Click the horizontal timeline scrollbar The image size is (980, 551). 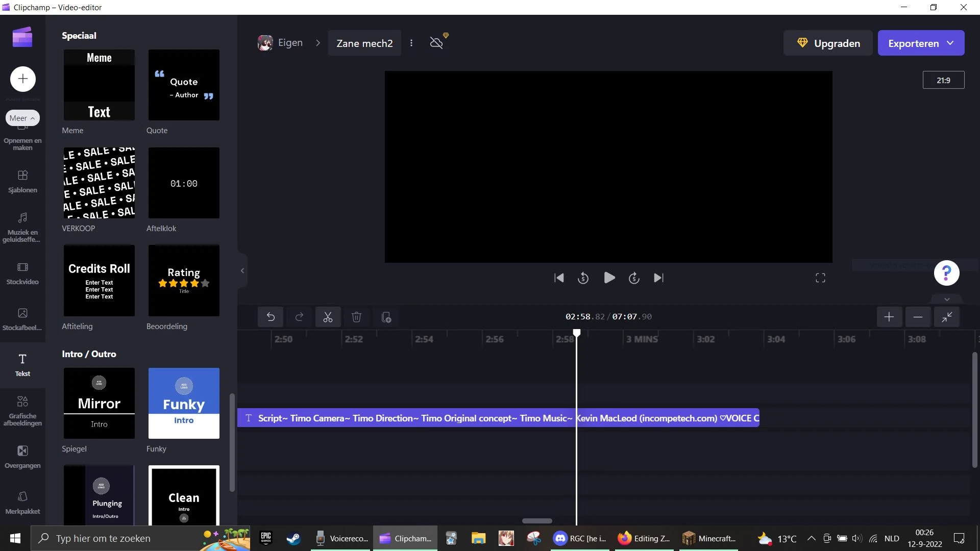click(537, 521)
